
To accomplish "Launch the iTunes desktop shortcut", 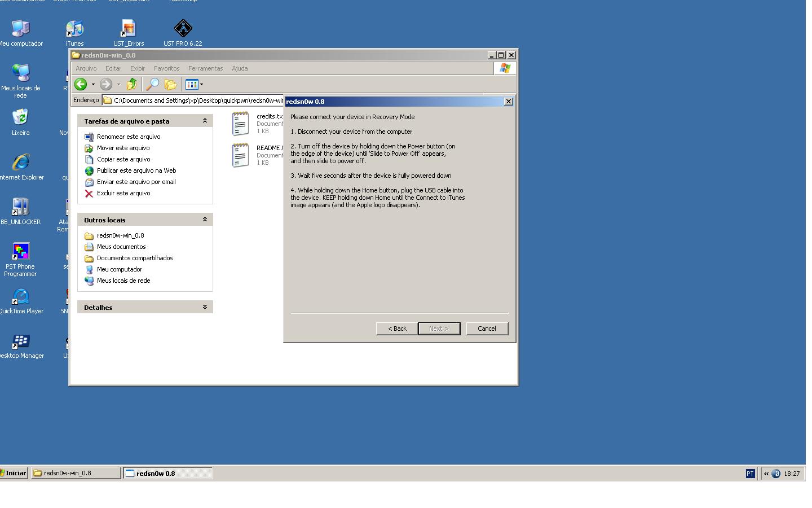I will (x=74, y=28).
